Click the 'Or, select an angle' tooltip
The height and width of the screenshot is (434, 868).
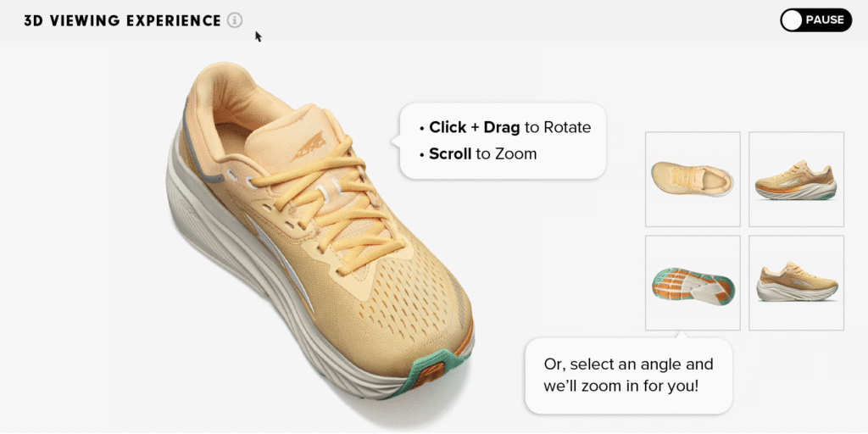[628, 375]
